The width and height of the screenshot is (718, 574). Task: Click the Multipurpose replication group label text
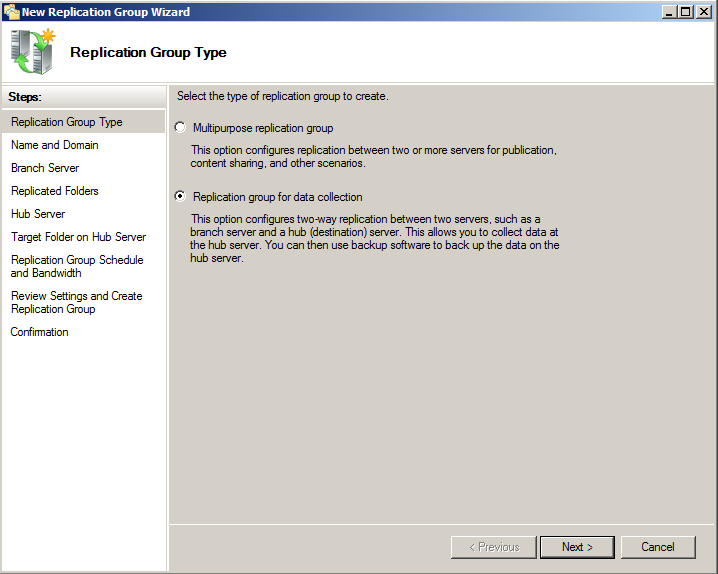pos(263,128)
